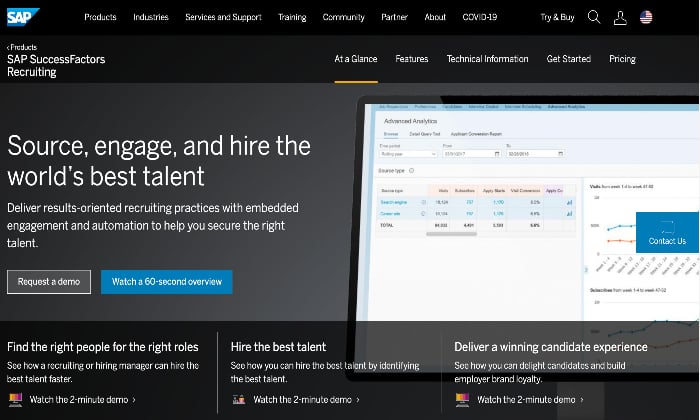Click the Hire the best talent heading
This screenshot has height=420, width=700.
click(x=278, y=347)
